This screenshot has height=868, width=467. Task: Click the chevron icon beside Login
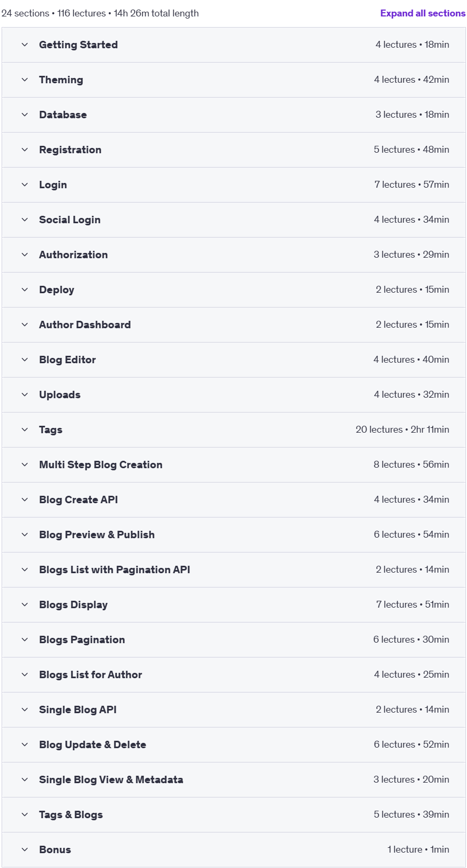click(24, 185)
